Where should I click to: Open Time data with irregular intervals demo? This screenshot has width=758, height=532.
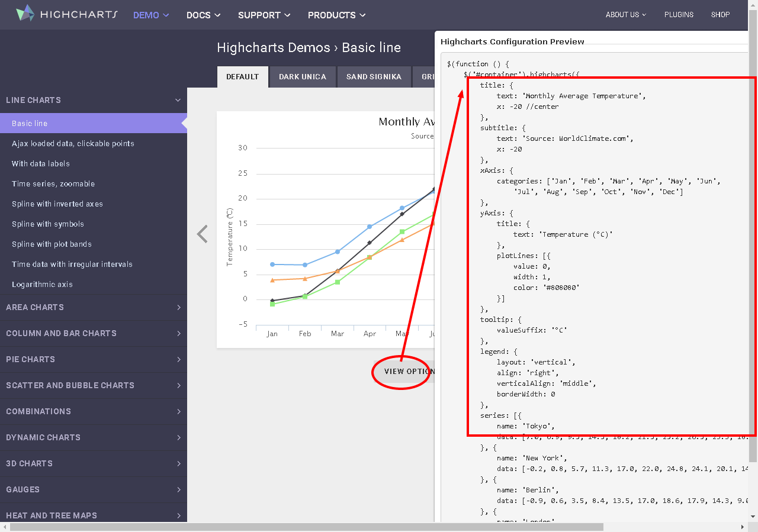[x=72, y=264]
